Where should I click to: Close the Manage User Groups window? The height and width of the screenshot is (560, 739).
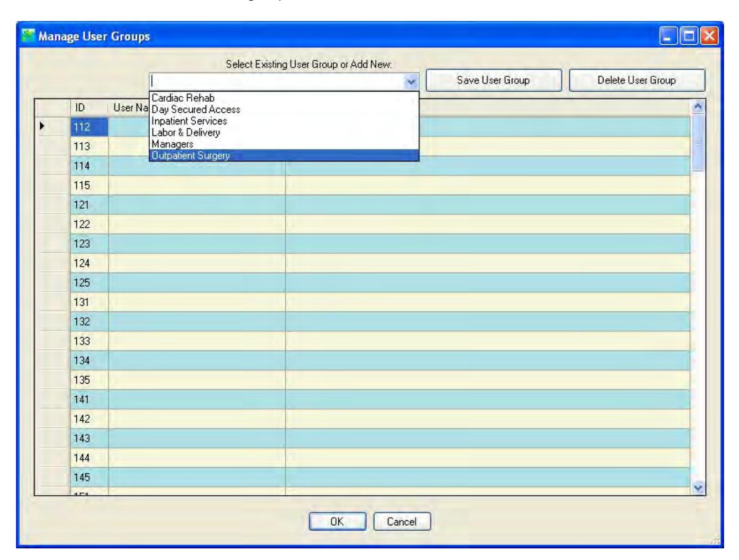[709, 36]
